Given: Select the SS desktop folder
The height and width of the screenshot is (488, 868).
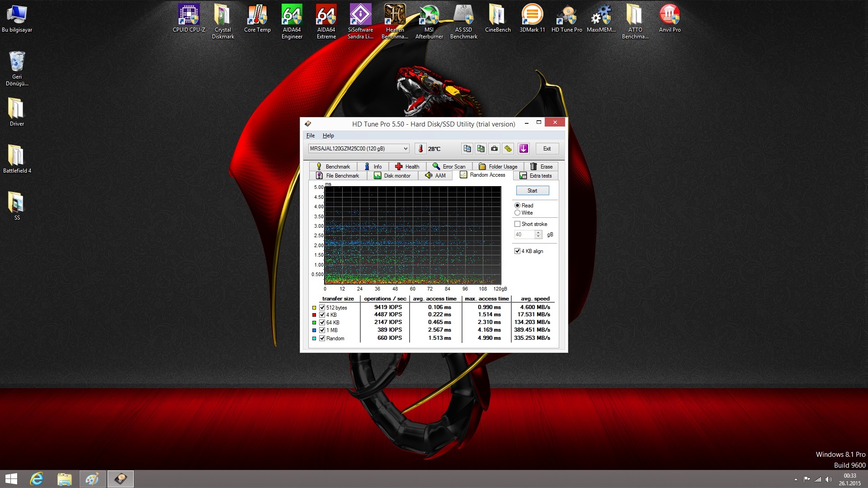Looking at the screenshot, I should tap(17, 206).
